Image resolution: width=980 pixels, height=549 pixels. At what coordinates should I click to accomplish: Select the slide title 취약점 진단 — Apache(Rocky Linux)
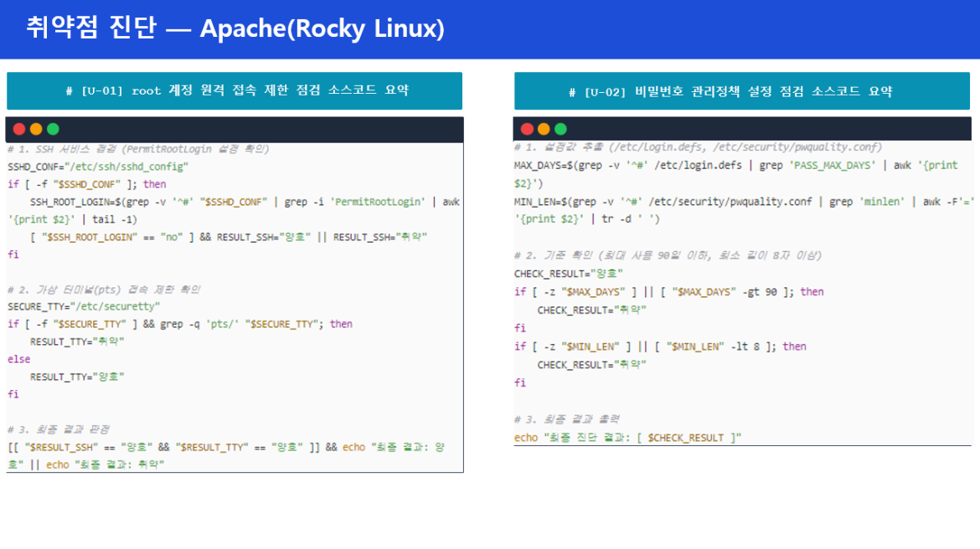(x=235, y=28)
